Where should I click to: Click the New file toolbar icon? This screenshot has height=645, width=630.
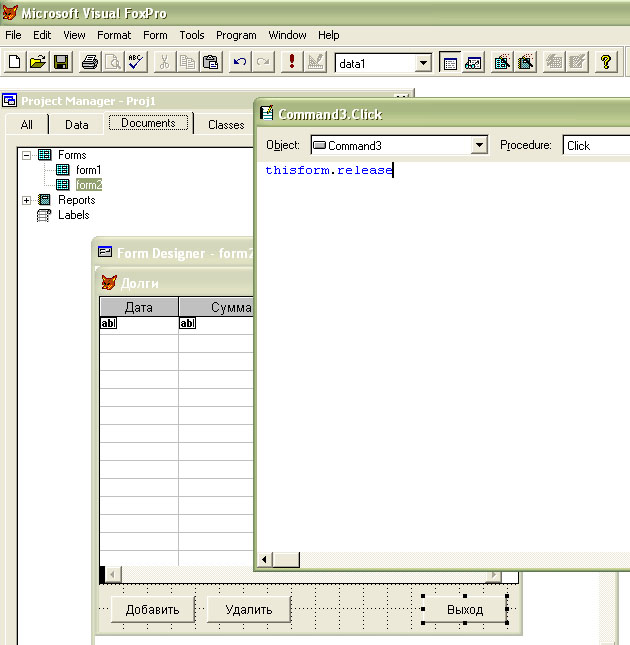coord(15,62)
